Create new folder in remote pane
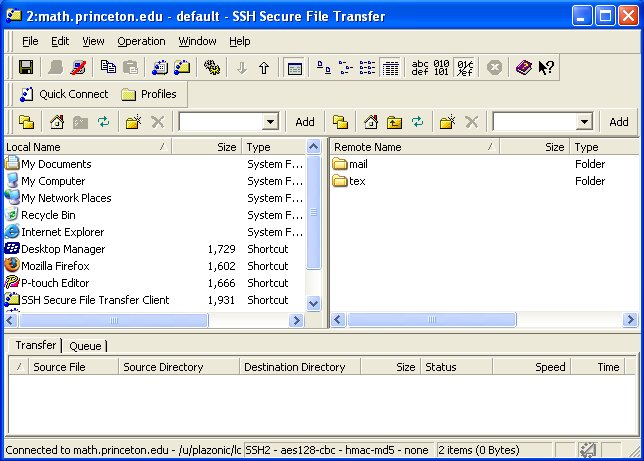Image resolution: width=644 pixels, height=461 pixels. tap(447, 122)
